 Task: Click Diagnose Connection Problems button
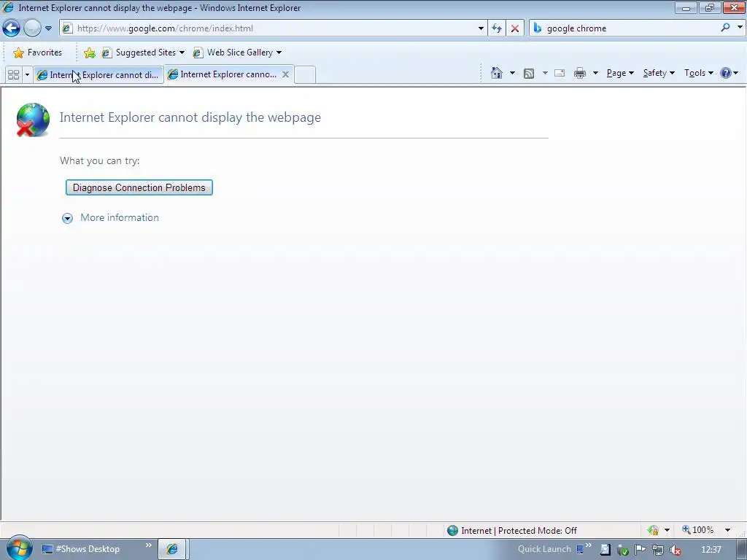[x=139, y=187]
